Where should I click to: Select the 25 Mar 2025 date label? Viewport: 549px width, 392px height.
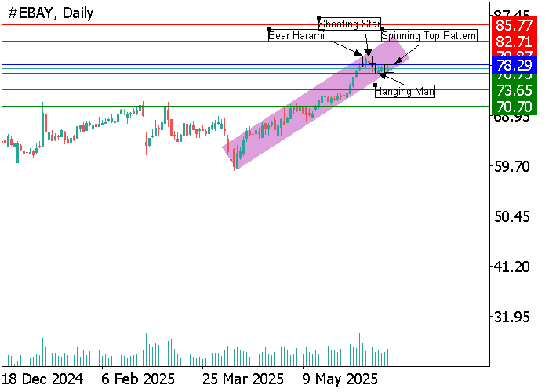(x=243, y=379)
